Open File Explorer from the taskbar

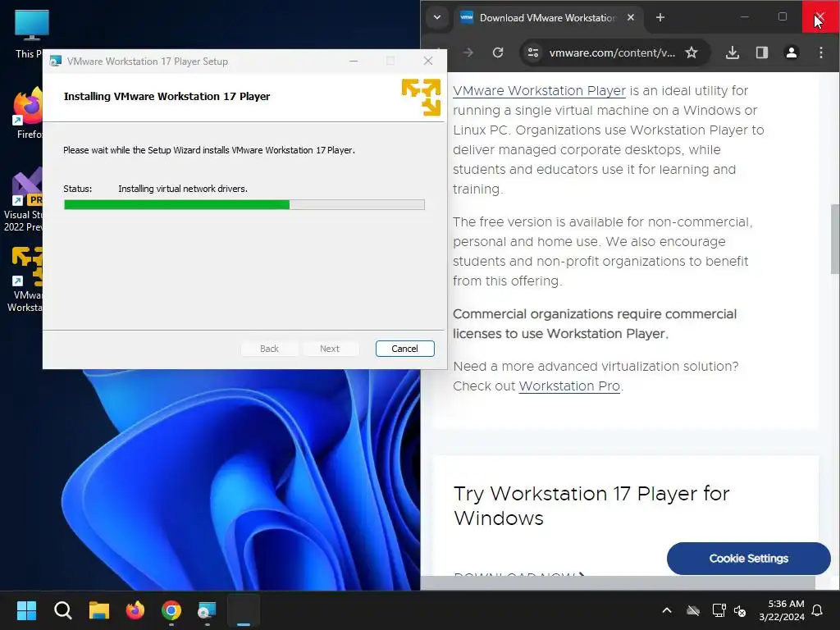[99, 610]
